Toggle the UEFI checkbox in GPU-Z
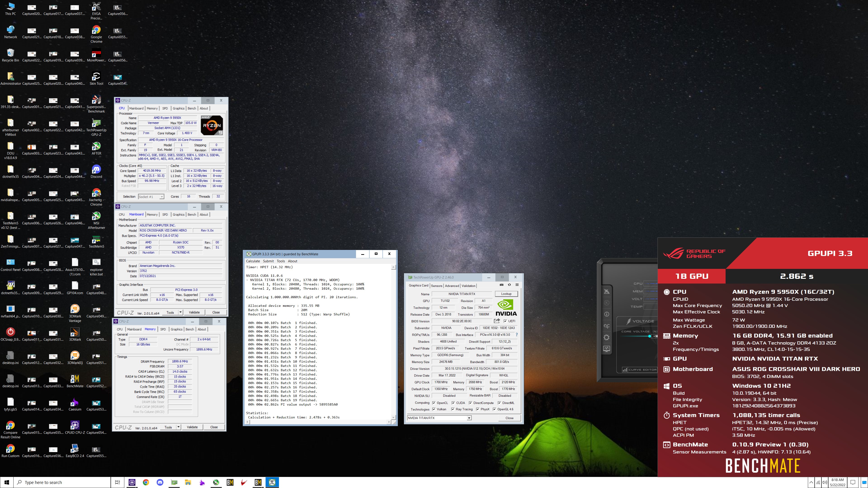868x488 pixels. point(505,321)
